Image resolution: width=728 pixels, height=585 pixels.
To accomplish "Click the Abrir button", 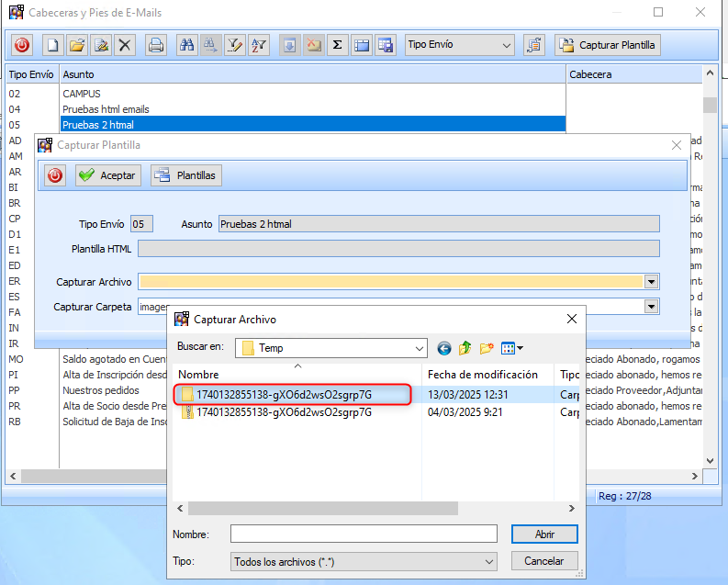I will click(543, 534).
